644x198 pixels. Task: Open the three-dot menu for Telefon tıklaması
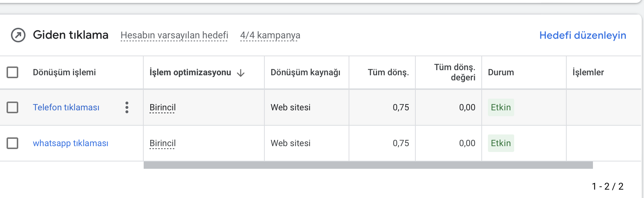(x=127, y=107)
